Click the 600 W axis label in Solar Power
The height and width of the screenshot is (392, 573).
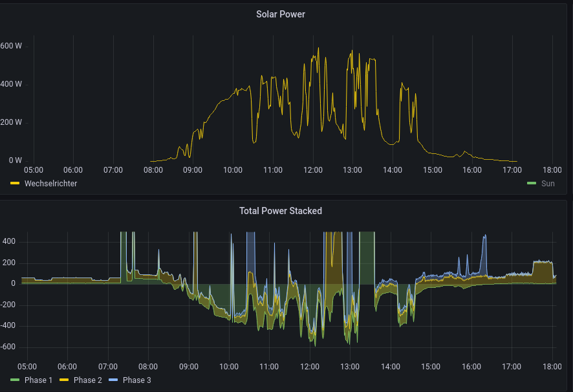(x=11, y=46)
